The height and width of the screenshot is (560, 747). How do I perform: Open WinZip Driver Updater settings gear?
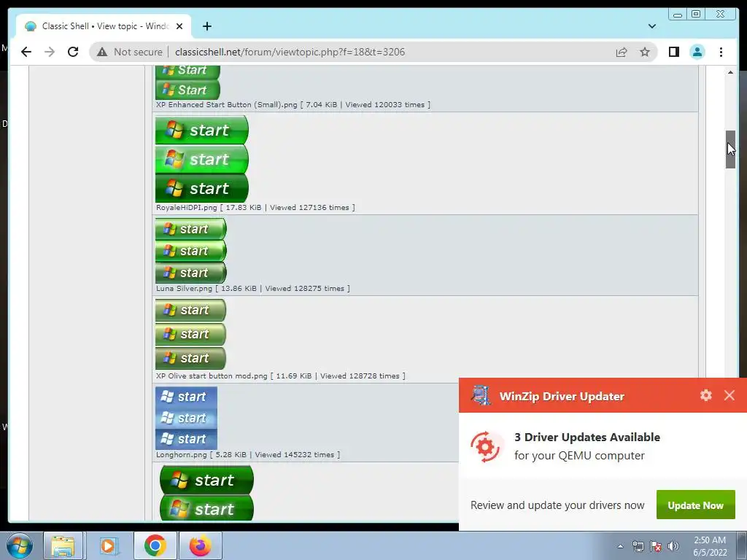pos(706,395)
